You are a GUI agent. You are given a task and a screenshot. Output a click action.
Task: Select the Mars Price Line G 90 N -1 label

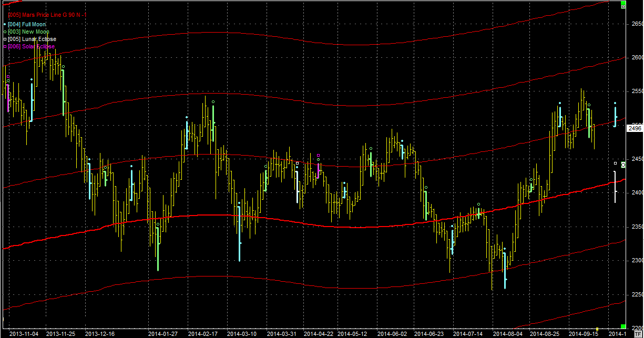[x=47, y=15]
